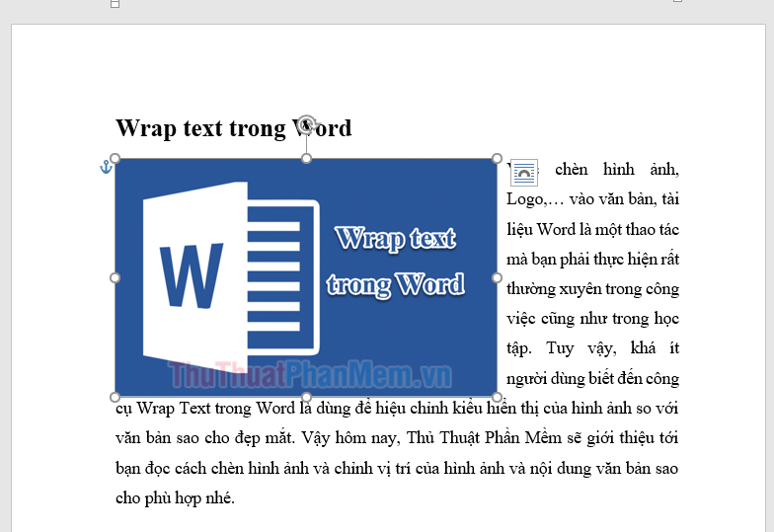
Task: Click the line starting "văn bản sao cho đẹp mắt"
Action: (x=397, y=438)
